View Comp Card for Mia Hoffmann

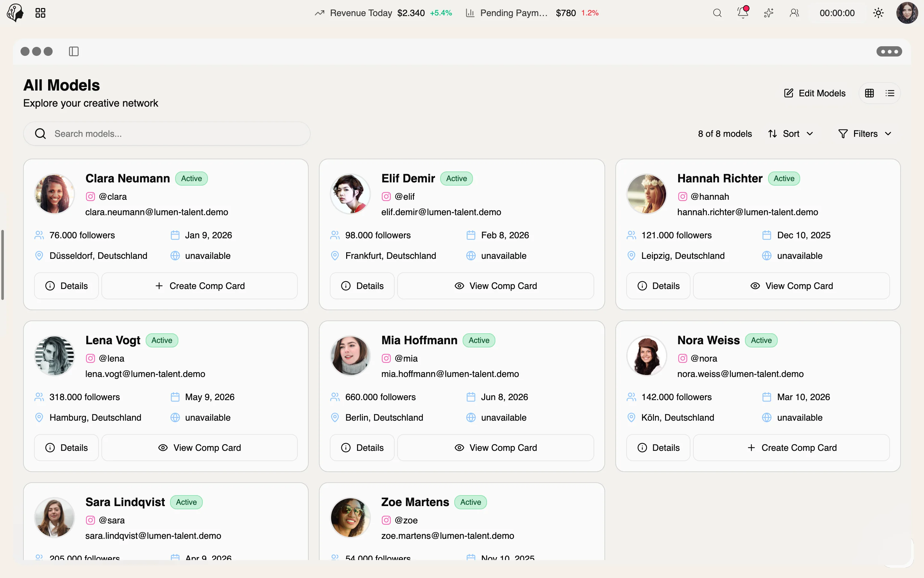pyautogui.click(x=496, y=447)
